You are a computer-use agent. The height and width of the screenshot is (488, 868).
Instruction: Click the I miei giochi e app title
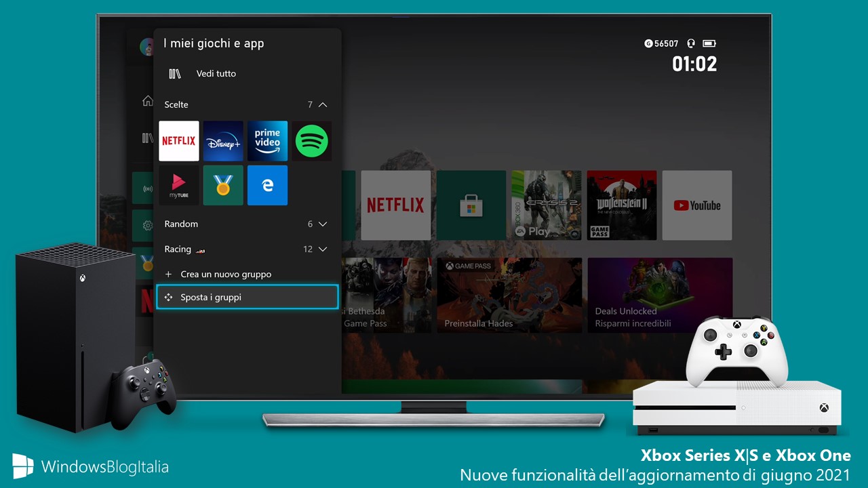coord(214,43)
